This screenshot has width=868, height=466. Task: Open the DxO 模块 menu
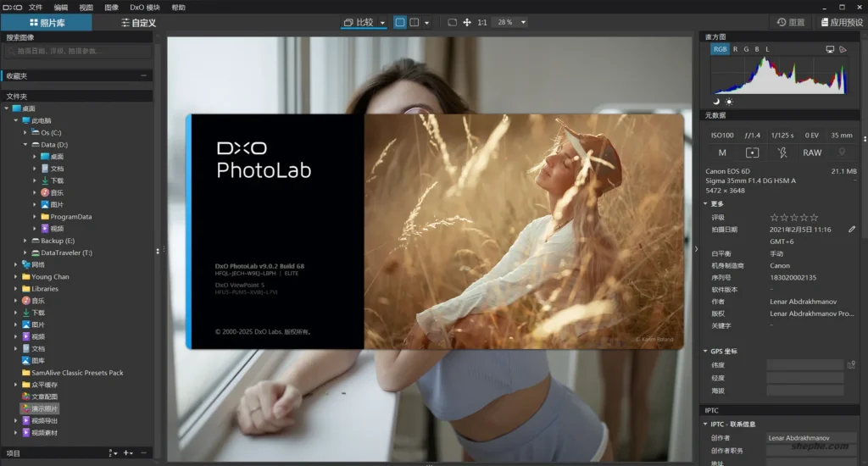(145, 7)
